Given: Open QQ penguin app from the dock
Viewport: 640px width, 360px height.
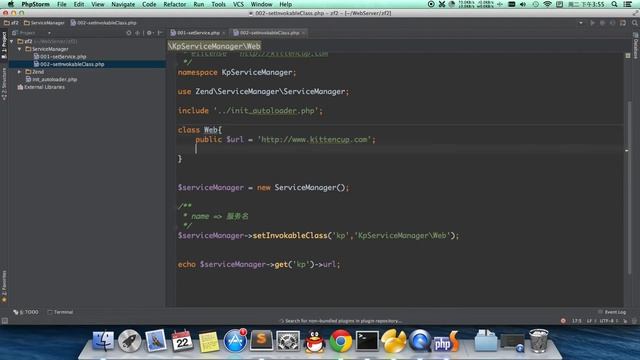Looking at the screenshot, I should pyautogui.click(x=315, y=341).
